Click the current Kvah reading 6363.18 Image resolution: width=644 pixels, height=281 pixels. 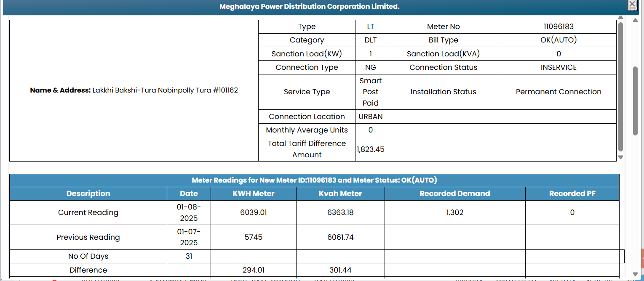click(x=340, y=212)
